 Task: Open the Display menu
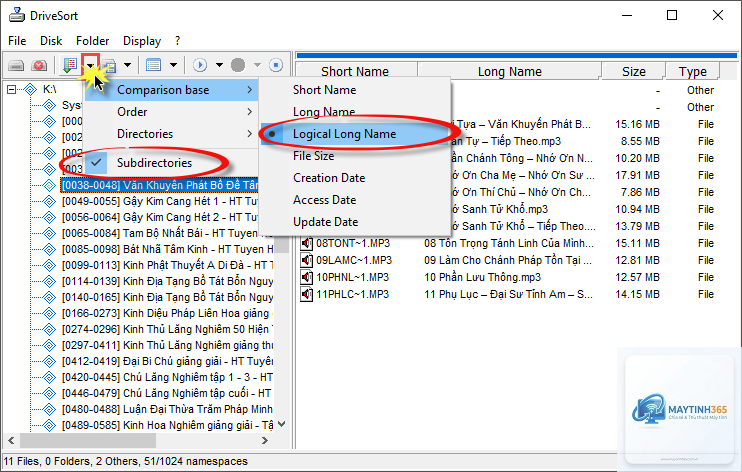click(x=142, y=41)
